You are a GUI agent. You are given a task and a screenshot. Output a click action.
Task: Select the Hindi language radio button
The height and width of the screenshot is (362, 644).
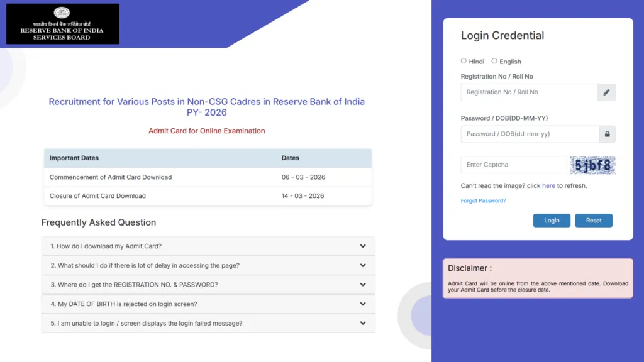(x=463, y=61)
